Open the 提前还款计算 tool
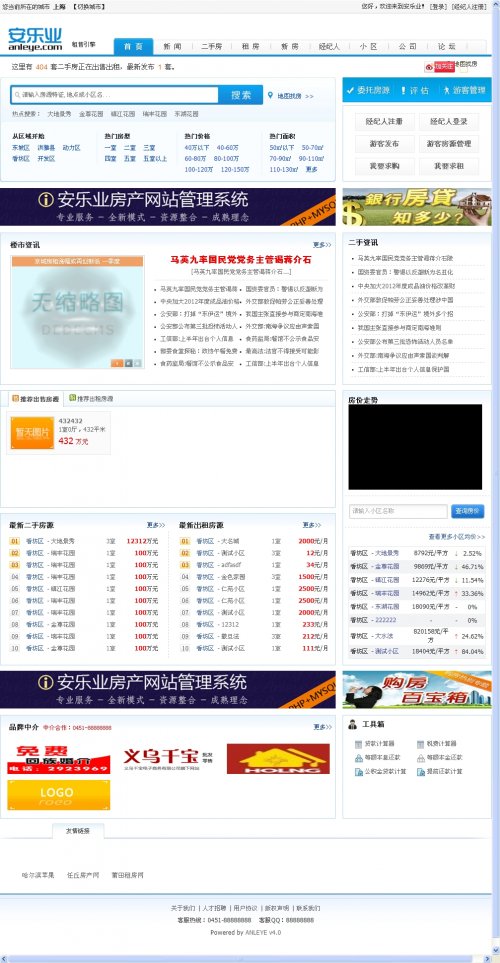Viewport: 500px width, 963px height. coord(440,771)
